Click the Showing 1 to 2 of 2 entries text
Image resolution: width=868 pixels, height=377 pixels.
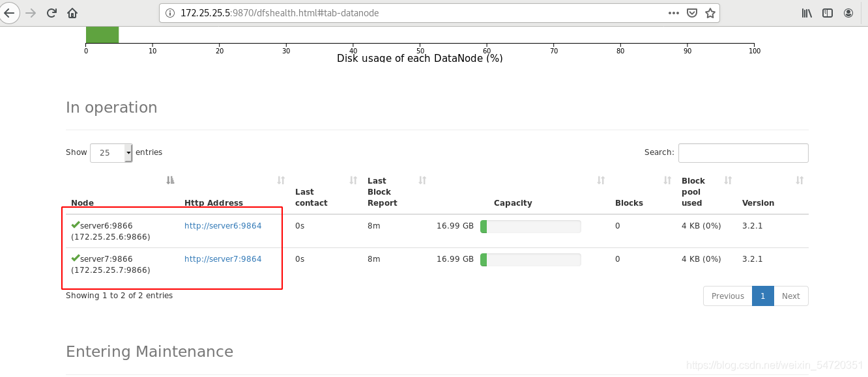pyautogui.click(x=119, y=296)
